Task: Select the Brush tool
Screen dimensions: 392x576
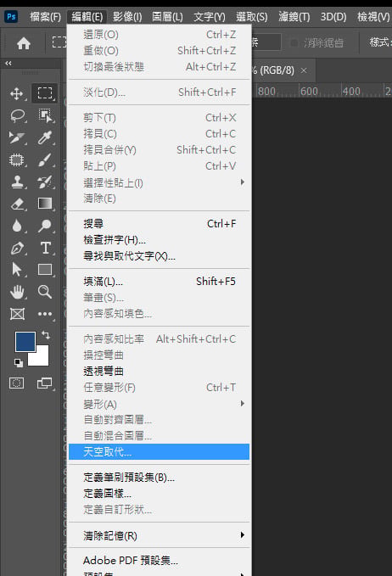Action: [45, 160]
